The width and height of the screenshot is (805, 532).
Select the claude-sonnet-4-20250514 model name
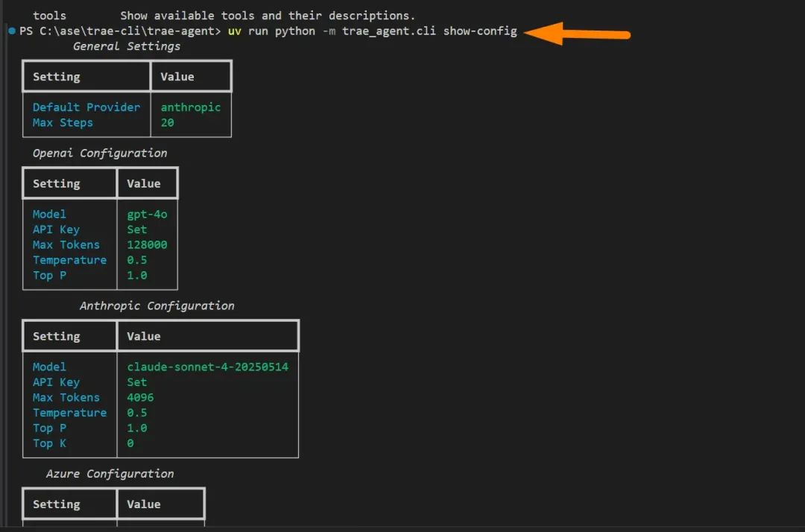pos(207,367)
